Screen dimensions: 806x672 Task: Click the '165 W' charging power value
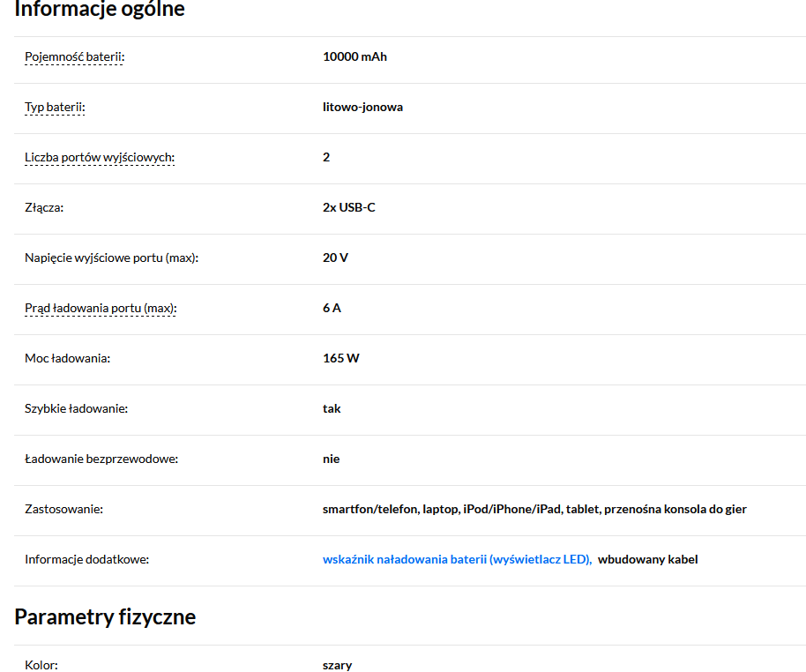click(x=340, y=359)
